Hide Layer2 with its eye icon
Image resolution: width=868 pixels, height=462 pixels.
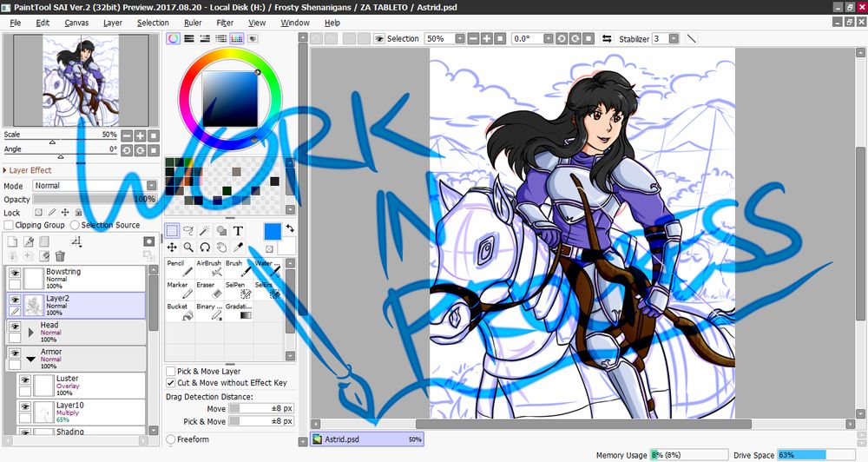(15, 300)
